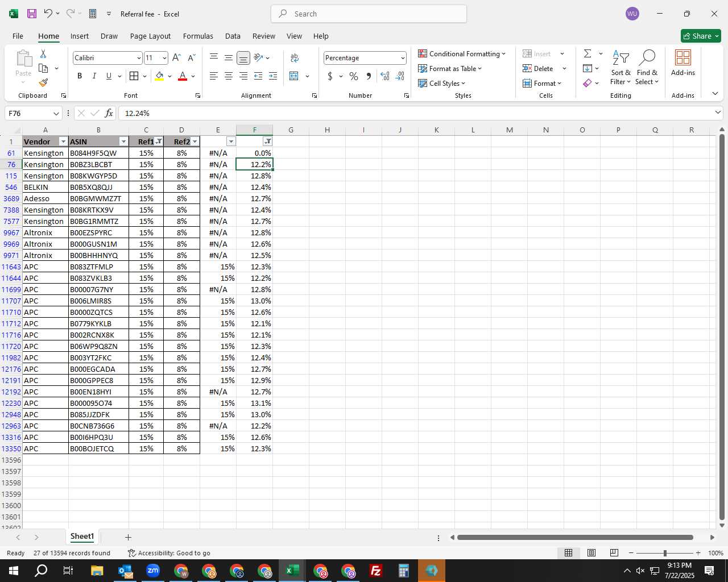This screenshot has width=728, height=582.
Task: Apply center horizontal alignment
Action: click(x=228, y=76)
